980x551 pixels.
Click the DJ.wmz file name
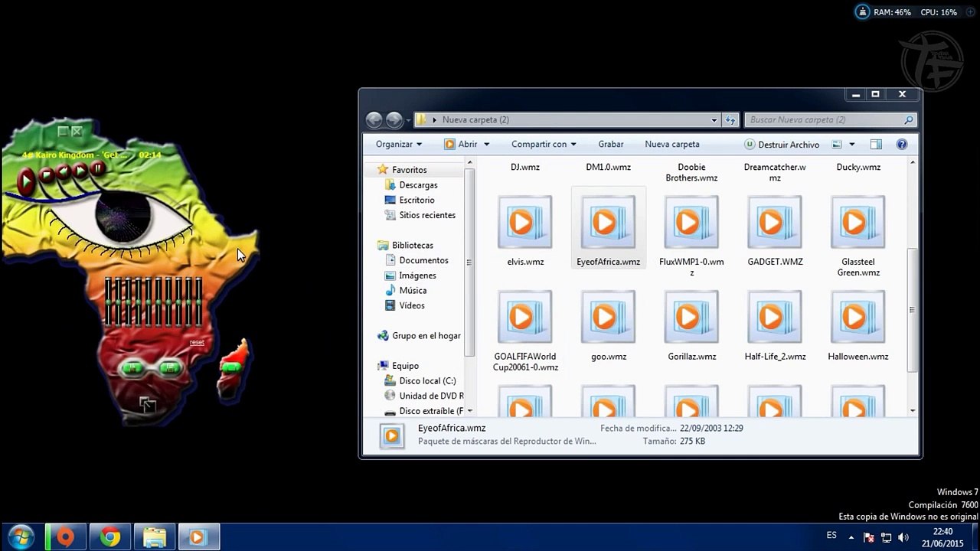525,167
